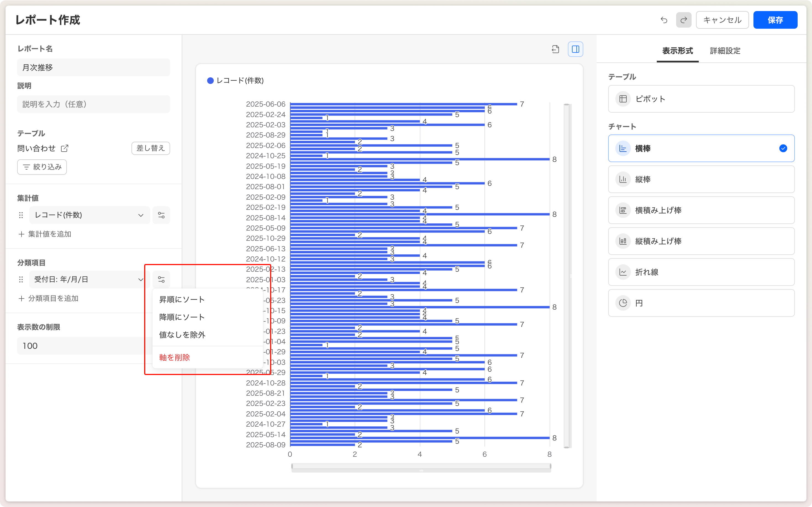Click the export icon above the chart
The height and width of the screenshot is (507, 812).
tap(555, 50)
